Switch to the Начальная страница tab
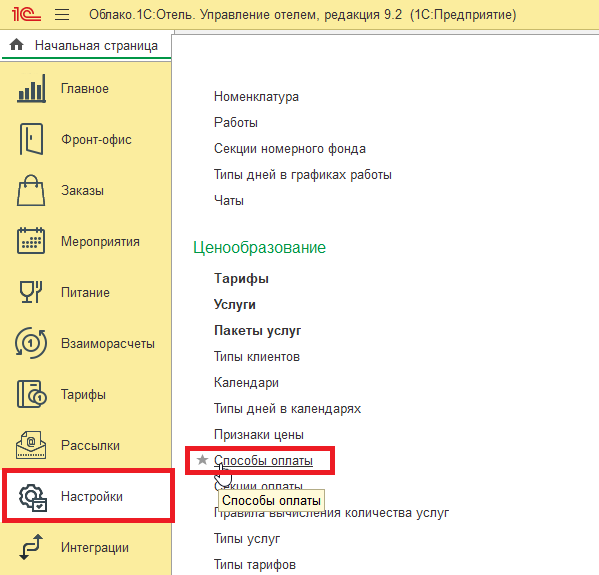 coord(86,45)
